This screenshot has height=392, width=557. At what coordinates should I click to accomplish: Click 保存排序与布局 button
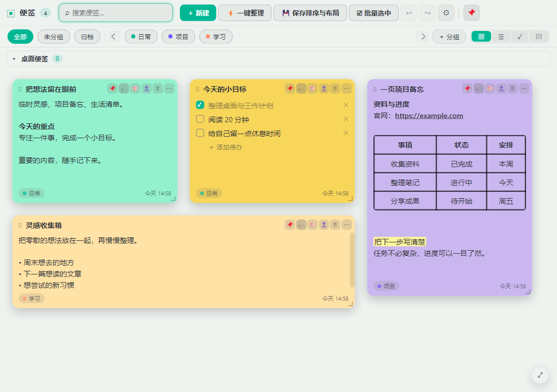click(310, 13)
